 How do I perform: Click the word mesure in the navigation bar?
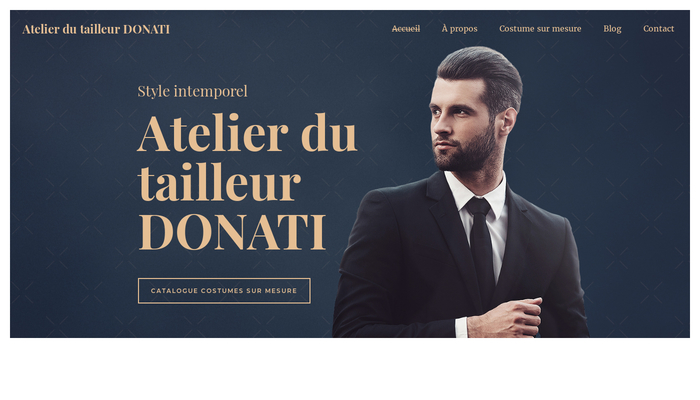[567, 29]
